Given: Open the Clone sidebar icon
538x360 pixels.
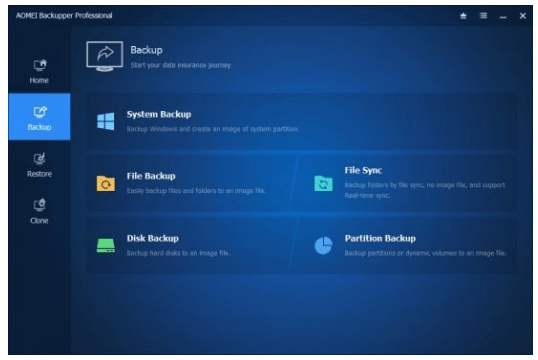Looking at the screenshot, I should point(40,205).
